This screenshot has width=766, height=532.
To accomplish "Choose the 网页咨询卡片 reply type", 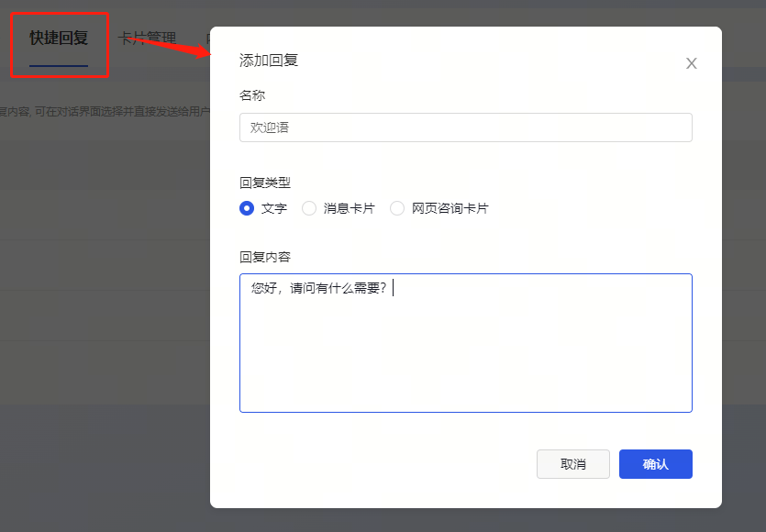I will pos(397,208).
